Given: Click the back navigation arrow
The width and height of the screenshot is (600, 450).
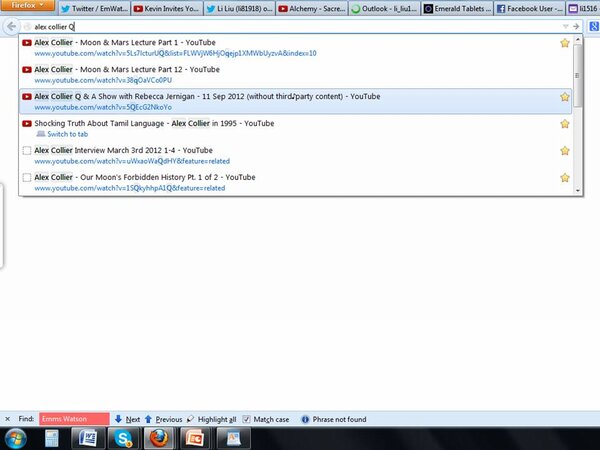Looking at the screenshot, I should 11,26.
